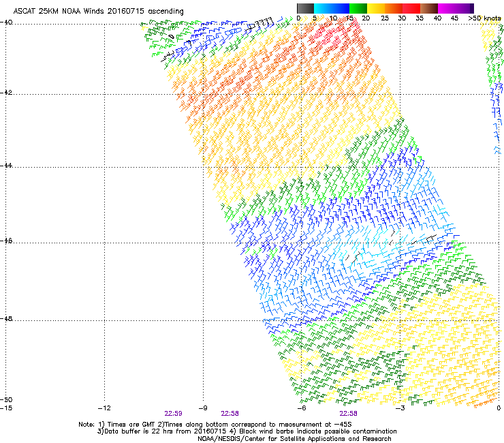The image size is (504, 443).
Task: Click the "-40" latitude axis label
Action: 6,22
